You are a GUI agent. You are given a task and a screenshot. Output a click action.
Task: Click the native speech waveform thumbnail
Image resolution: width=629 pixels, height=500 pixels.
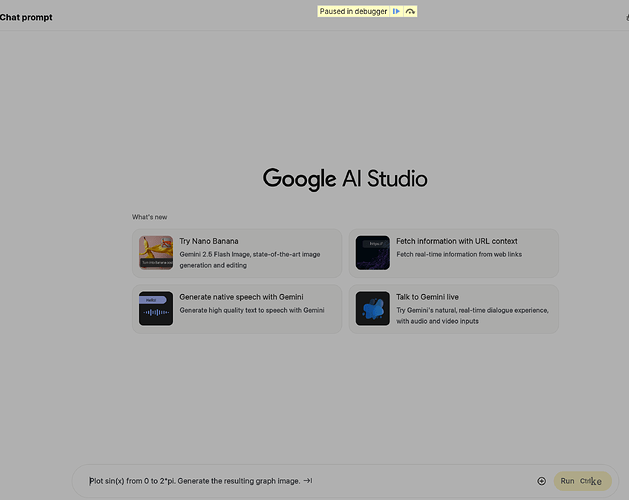pyautogui.click(x=156, y=308)
